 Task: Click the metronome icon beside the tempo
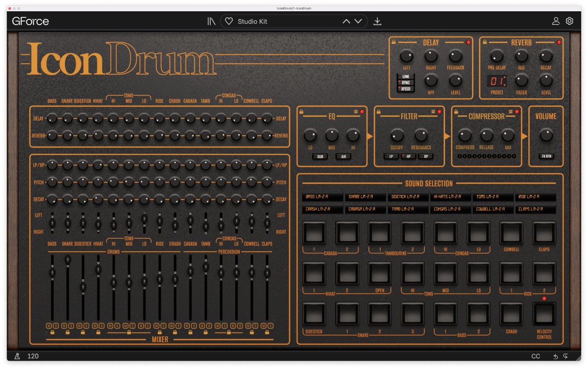17,356
